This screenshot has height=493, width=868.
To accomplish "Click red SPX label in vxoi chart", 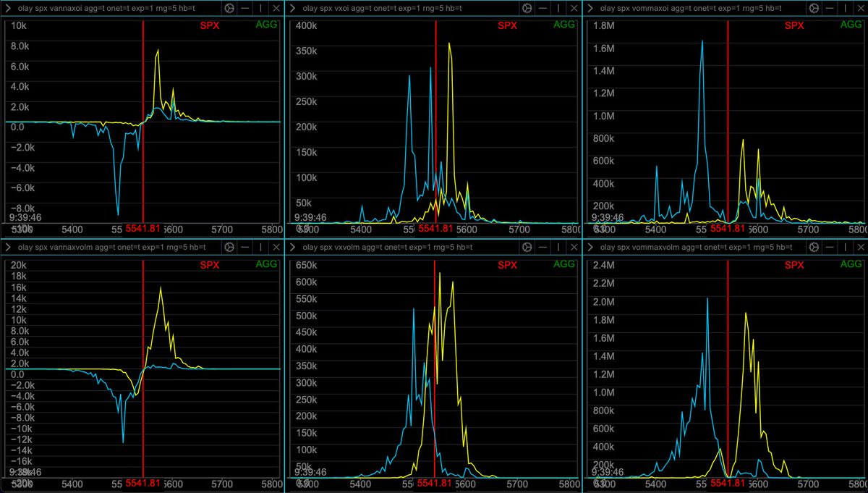I will point(507,25).
